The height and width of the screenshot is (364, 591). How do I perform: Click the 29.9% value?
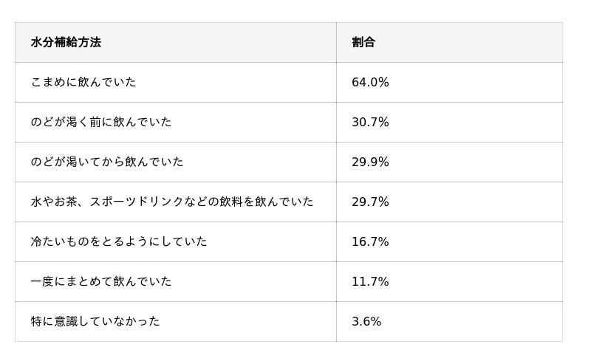[x=370, y=162]
